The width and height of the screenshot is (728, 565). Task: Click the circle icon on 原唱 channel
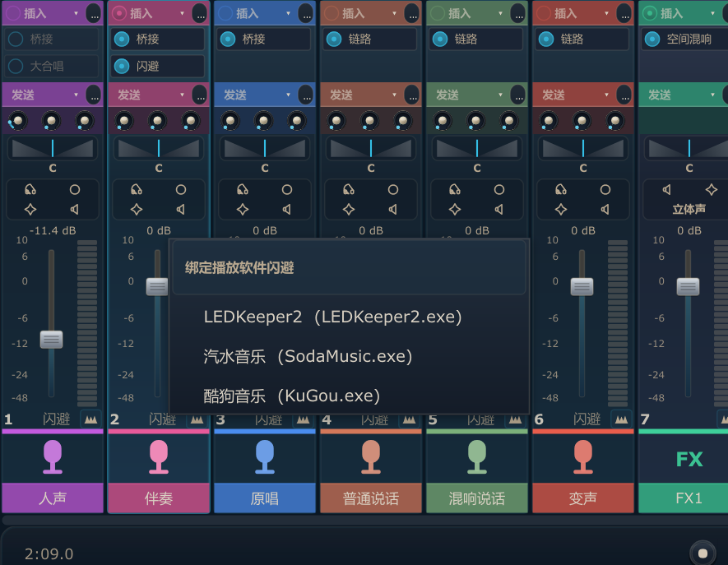tap(287, 189)
